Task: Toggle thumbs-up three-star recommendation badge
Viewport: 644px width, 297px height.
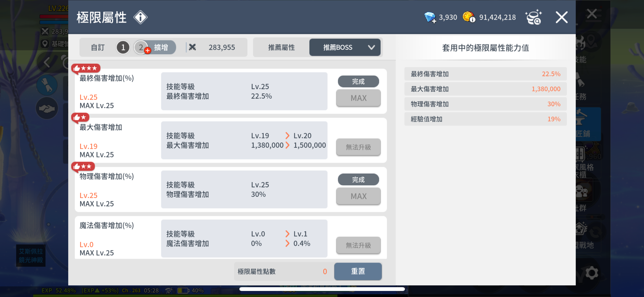Action: [86, 68]
